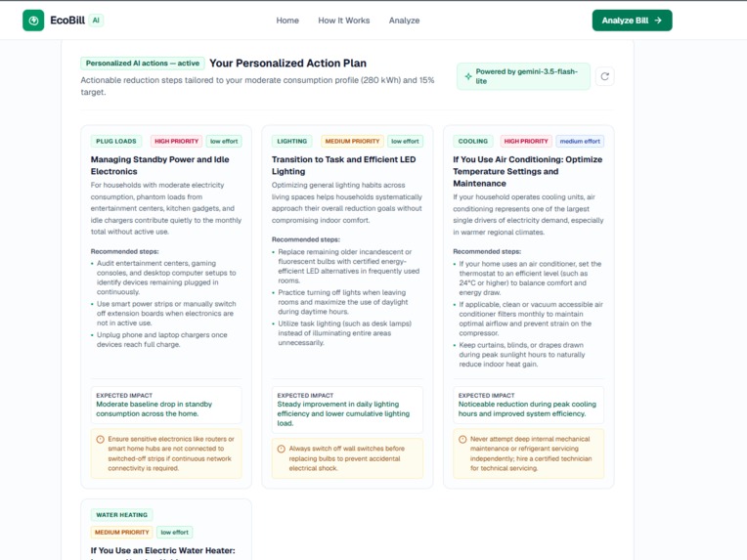Click the Your Personalized Action Plan heading

(287, 64)
